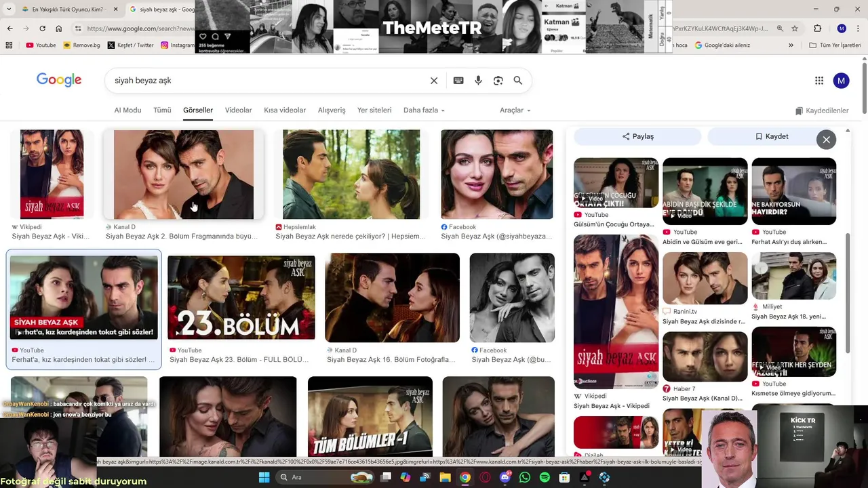
Task: Open the Google'daki aileniz bookmark
Action: click(722, 45)
